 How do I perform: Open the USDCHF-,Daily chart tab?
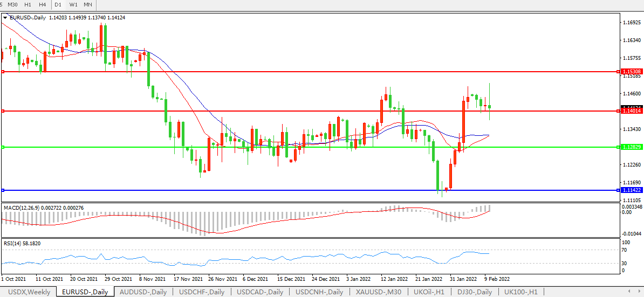[203, 292]
